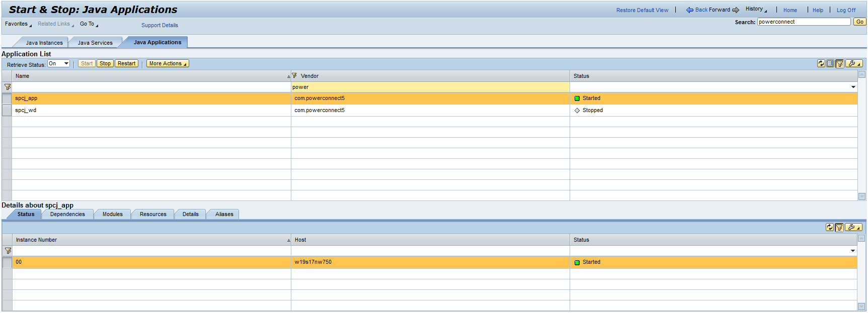Open the wrench settings menu for Application List

854,64
